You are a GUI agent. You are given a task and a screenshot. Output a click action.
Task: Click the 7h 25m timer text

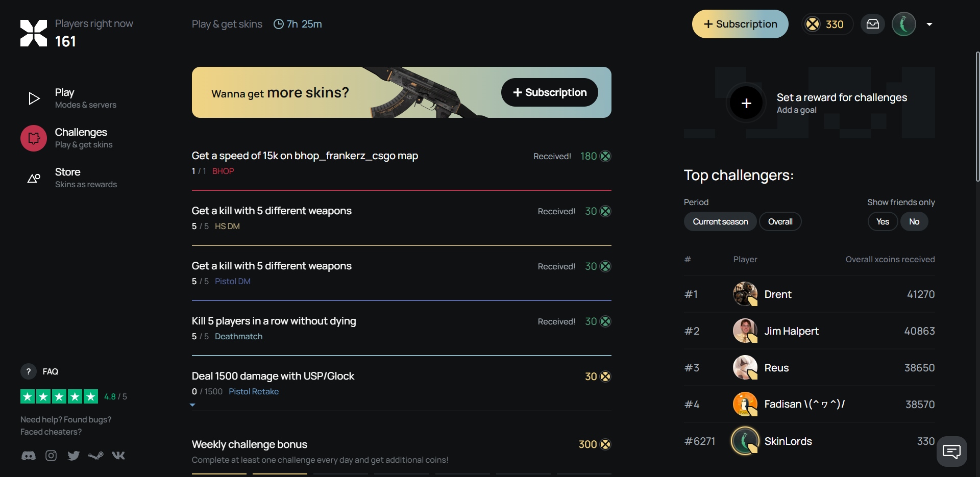click(304, 24)
